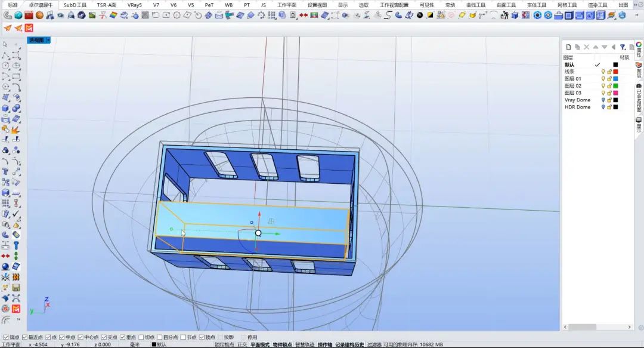Open the 属性 side panel tab

click(639, 51)
